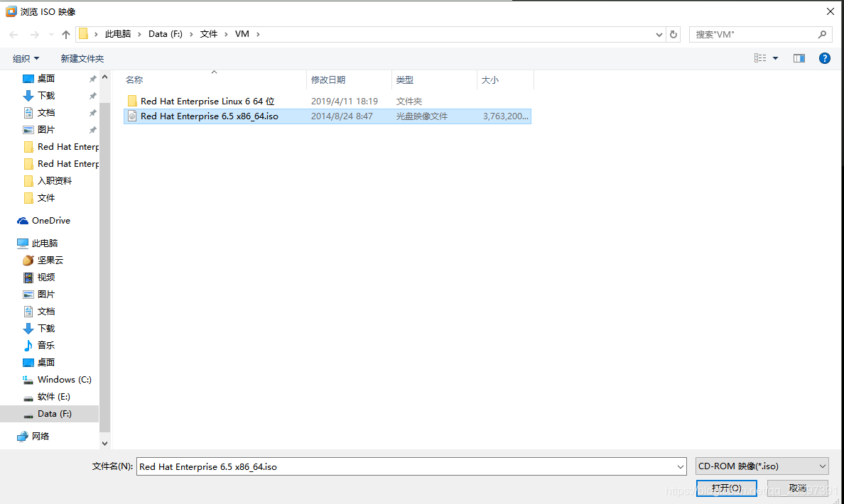Refresh the VM folder view

click(673, 34)
